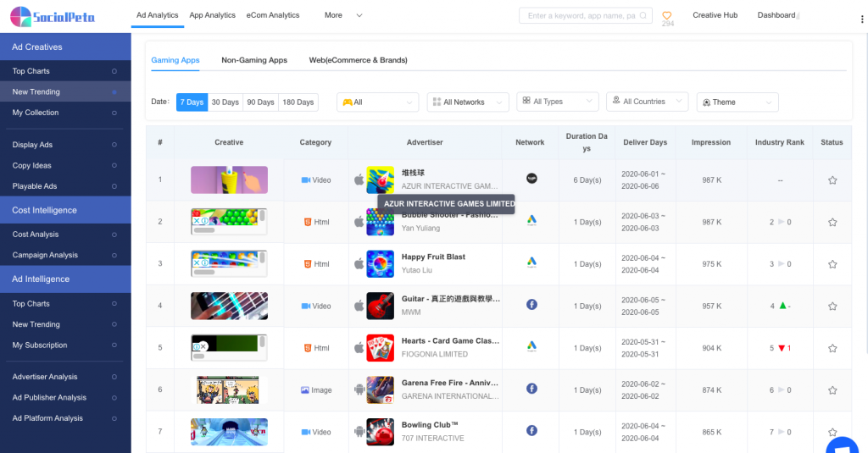The height and width of the screenshot is (453, 868).
Task: Switch to the Non-Gaming Apps tab
Action: (254, 60)
